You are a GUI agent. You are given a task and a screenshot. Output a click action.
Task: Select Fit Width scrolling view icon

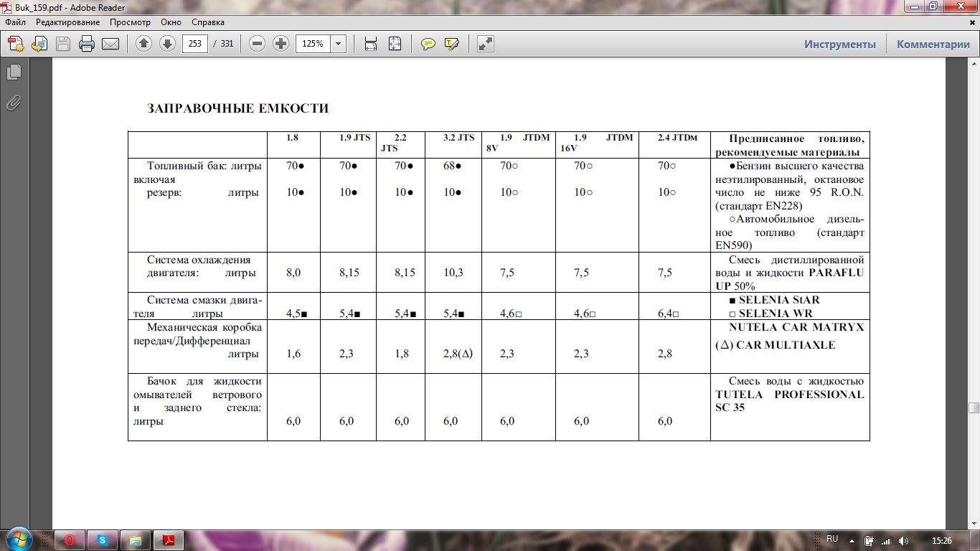pyautogui.click(x=371, y=44)
